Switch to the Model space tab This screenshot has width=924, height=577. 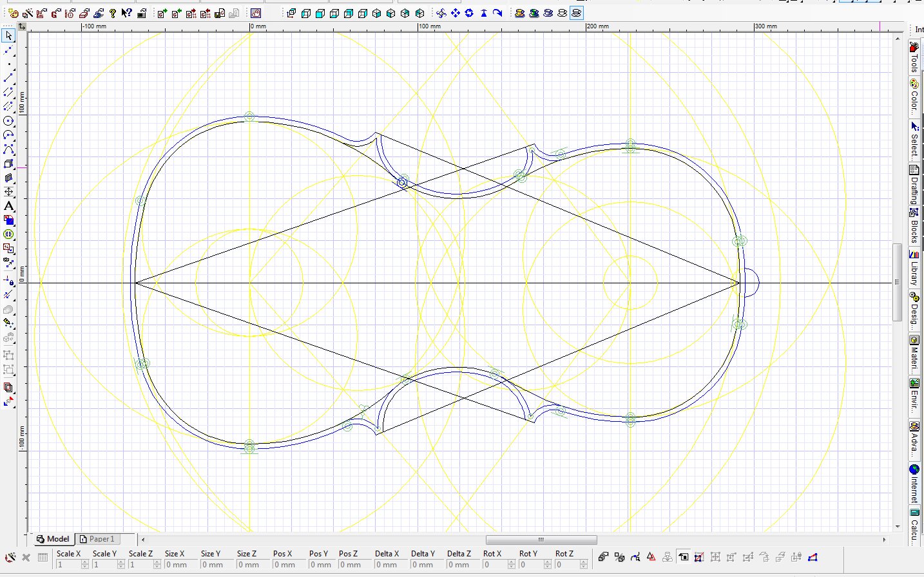point(53,539)
